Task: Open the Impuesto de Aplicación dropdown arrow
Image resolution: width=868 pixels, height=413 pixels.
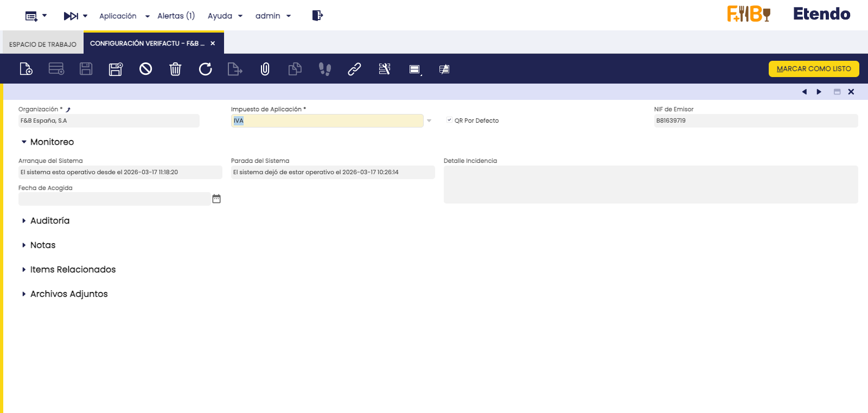Action: point(429,120)
